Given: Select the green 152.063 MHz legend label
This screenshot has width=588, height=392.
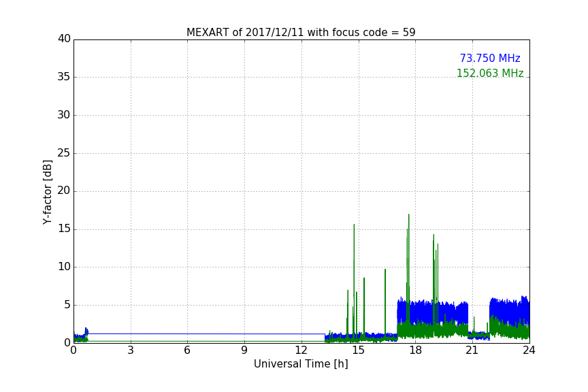Looking at the screenshot, I should [x=490, y=73].
